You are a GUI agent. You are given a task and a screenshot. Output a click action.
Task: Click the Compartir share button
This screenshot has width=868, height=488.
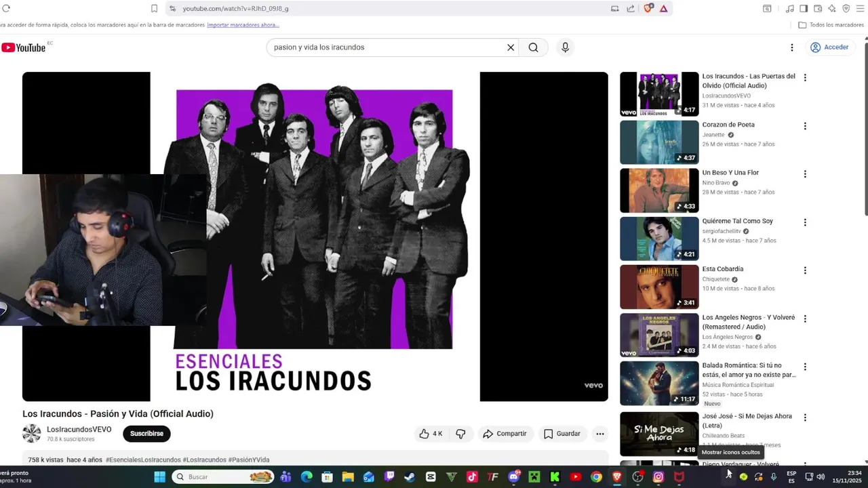[505, 434]
